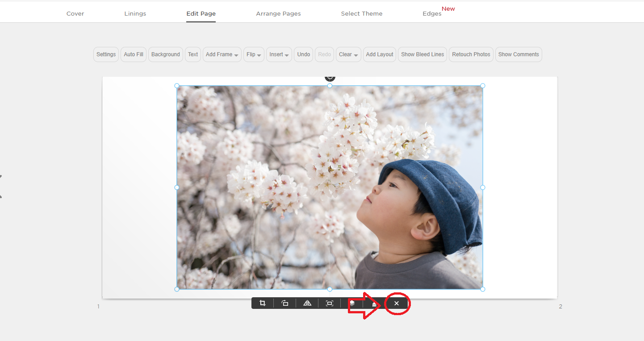
Task: Go to the Arrange Pages tab
Action: [x=278, y=13]
